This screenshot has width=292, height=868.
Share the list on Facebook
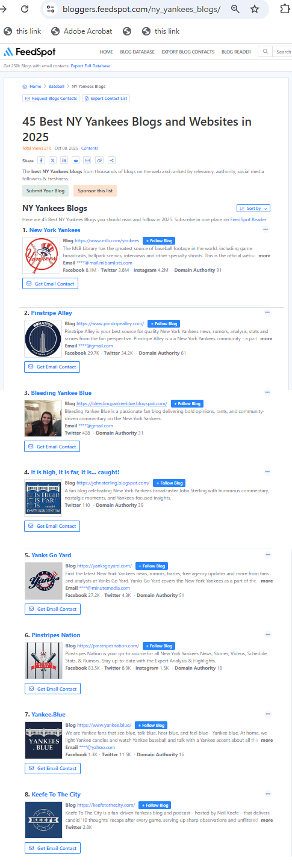pyautogui.click(x=42, y=160)
